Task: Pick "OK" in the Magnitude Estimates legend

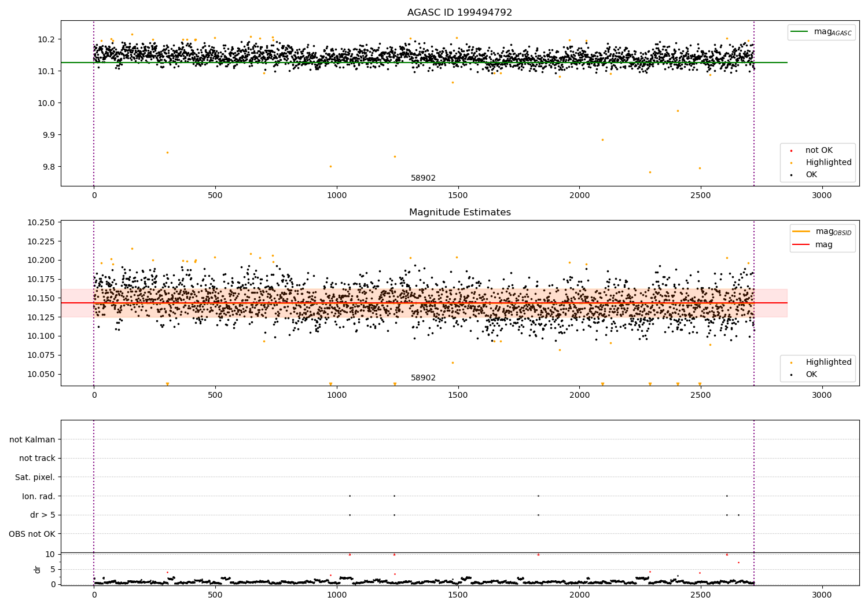Action: point(811,375)
